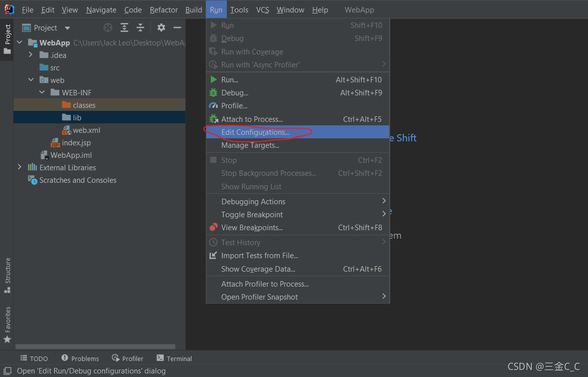Toggle the Favorites tool window stripe
Image resolution: width=588 pixels, height=377 pixels.
tap(7, 325)
